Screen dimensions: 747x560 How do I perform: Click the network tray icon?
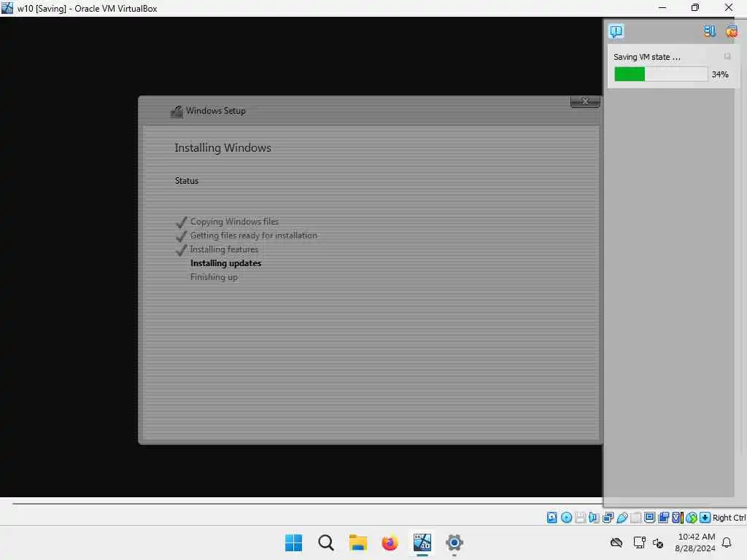pos(639,542)
